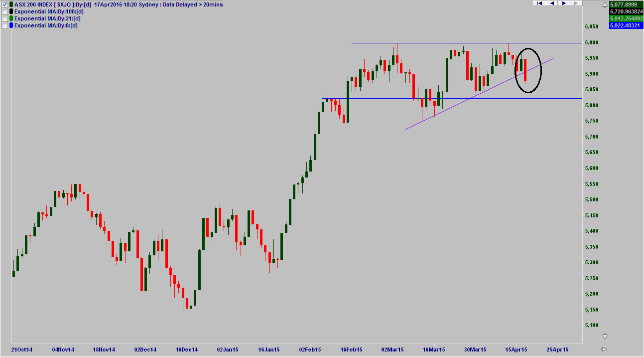644x357 pixels.
Task: Step chart back with the left arrow
Action: (551, 3)
